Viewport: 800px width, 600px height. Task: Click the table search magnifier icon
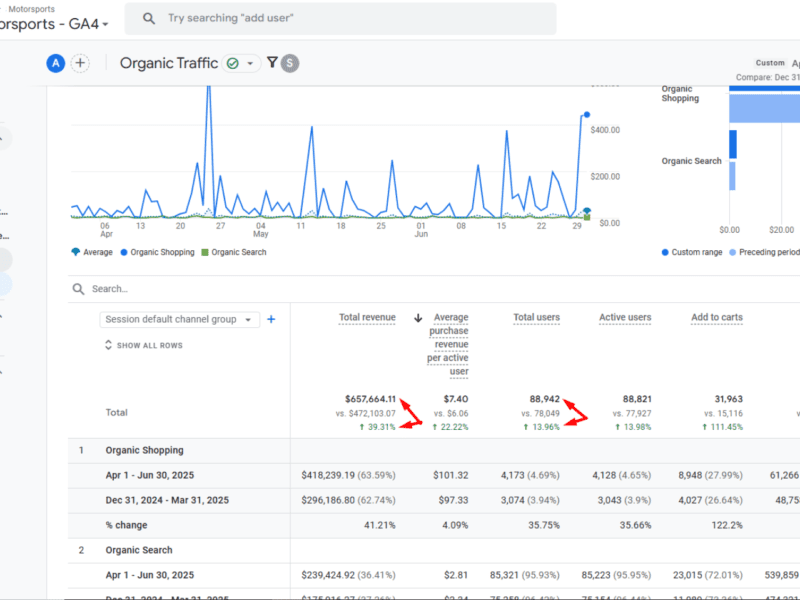(x=78, y=289)
